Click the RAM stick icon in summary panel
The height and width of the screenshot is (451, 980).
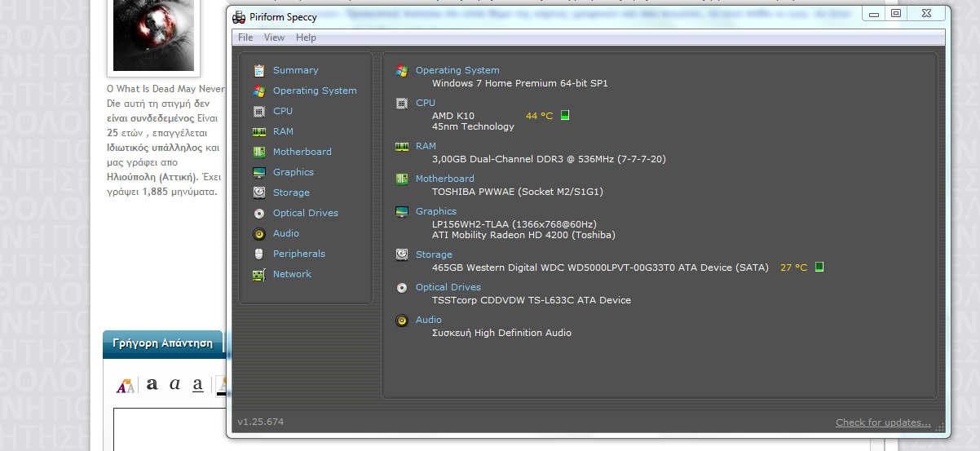402,146
